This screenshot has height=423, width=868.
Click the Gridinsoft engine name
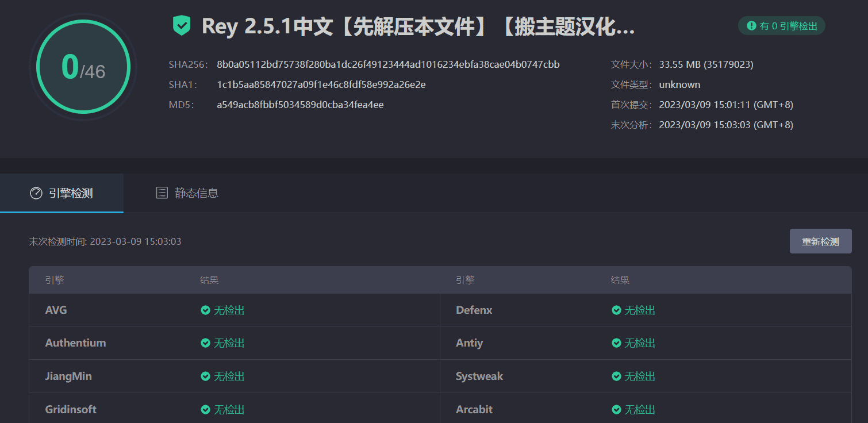click(x=71, y=410)
